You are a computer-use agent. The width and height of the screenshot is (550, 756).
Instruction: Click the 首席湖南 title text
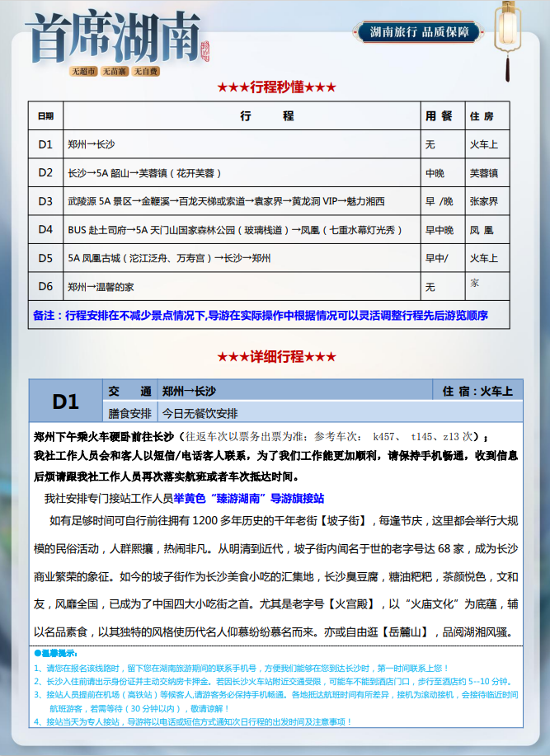(x=115, y=38)
